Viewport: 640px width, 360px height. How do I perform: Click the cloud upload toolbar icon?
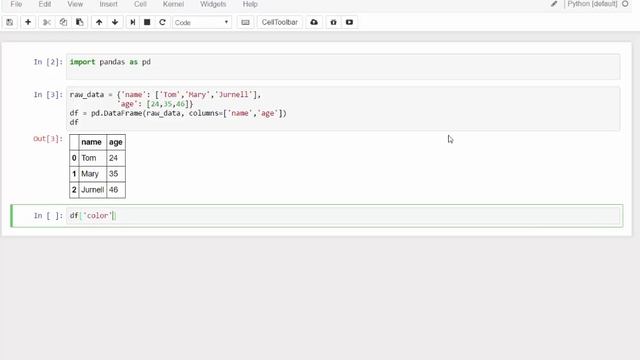[x=314, y=22]
